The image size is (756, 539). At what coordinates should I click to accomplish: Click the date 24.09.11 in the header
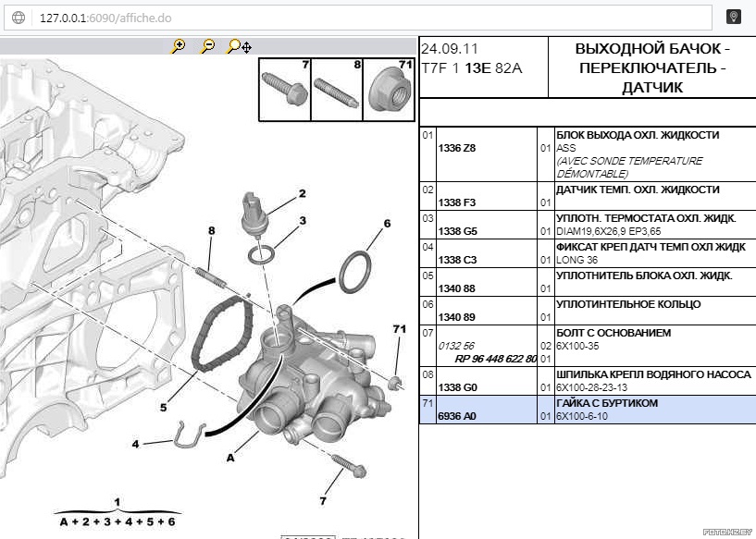450,49
